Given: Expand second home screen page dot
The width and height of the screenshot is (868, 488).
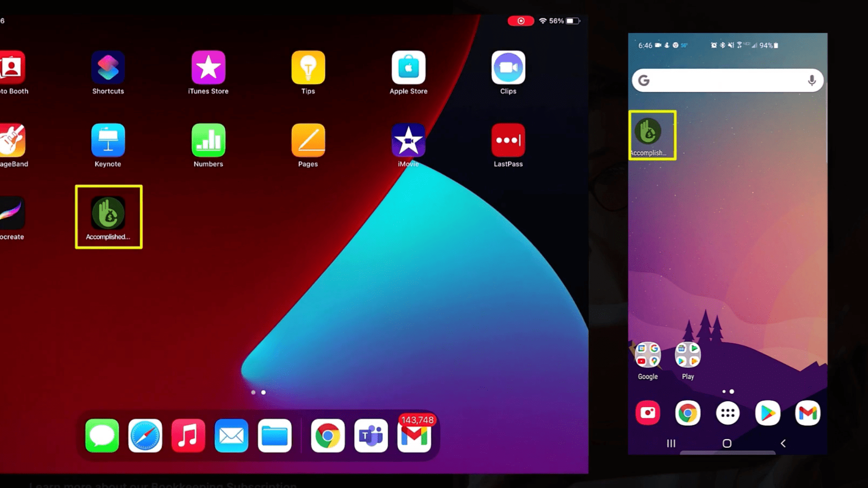Looking at the screenshot, I should click(x=263, y=392).
